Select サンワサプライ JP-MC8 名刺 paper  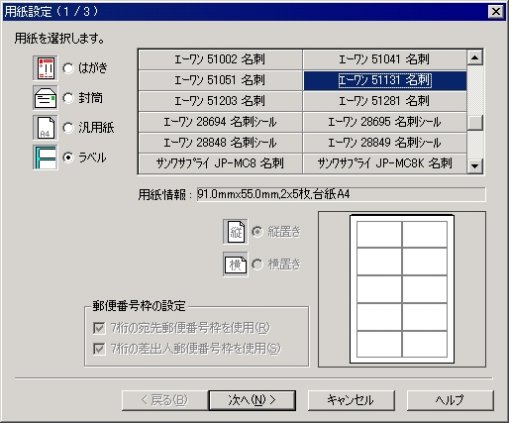[x=220, y=163]
